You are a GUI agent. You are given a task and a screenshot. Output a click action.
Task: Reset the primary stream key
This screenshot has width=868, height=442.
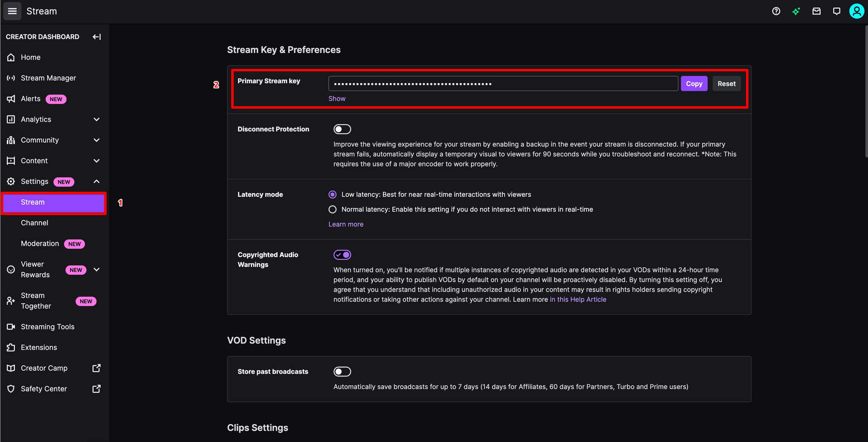click(x=726, y=84)
